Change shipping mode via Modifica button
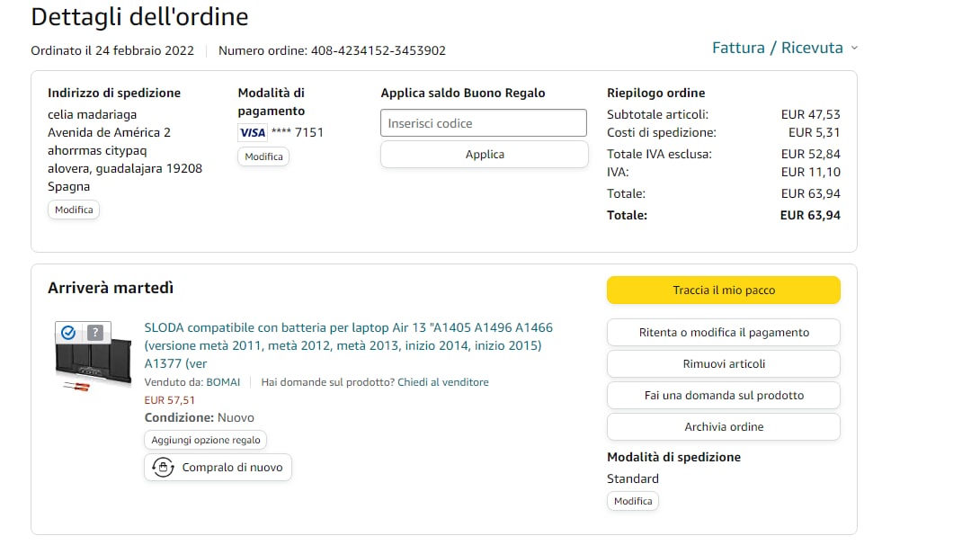The height and width of the screenshot is (545, 980). coord(632,501)
